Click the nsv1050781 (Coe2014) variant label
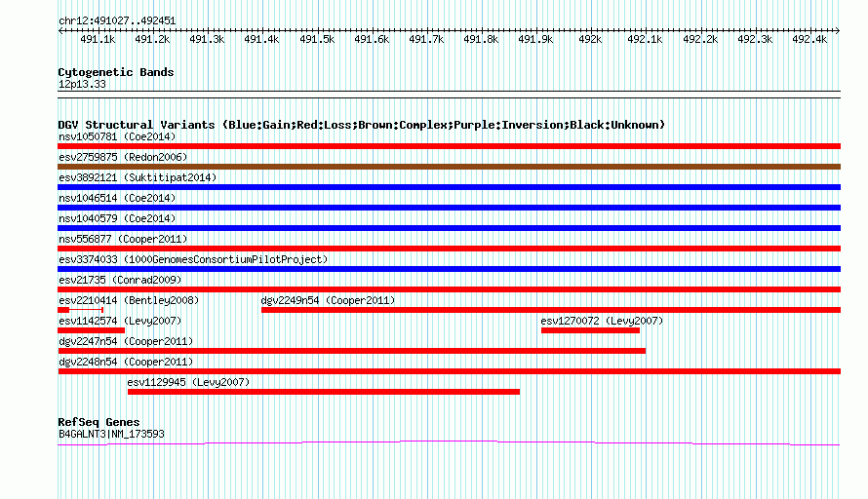The height and width of the screenshot is (499, 868). (x=117, y=136)
